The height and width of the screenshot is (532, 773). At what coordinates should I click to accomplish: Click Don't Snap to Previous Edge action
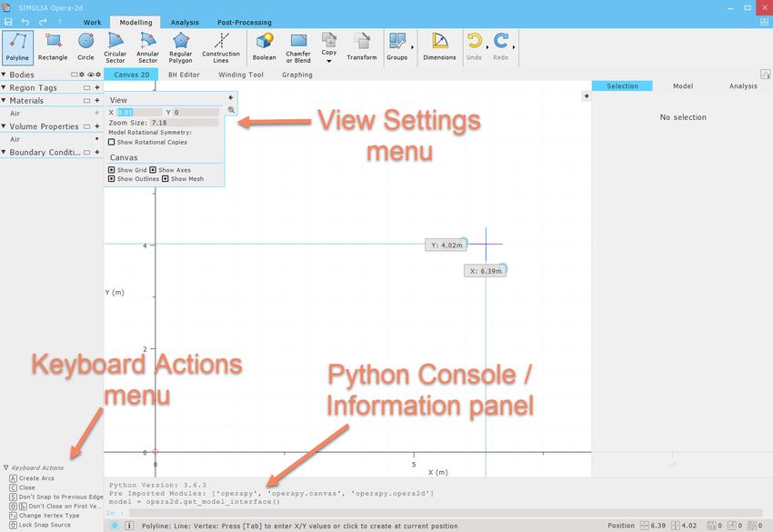click(56, 497)
